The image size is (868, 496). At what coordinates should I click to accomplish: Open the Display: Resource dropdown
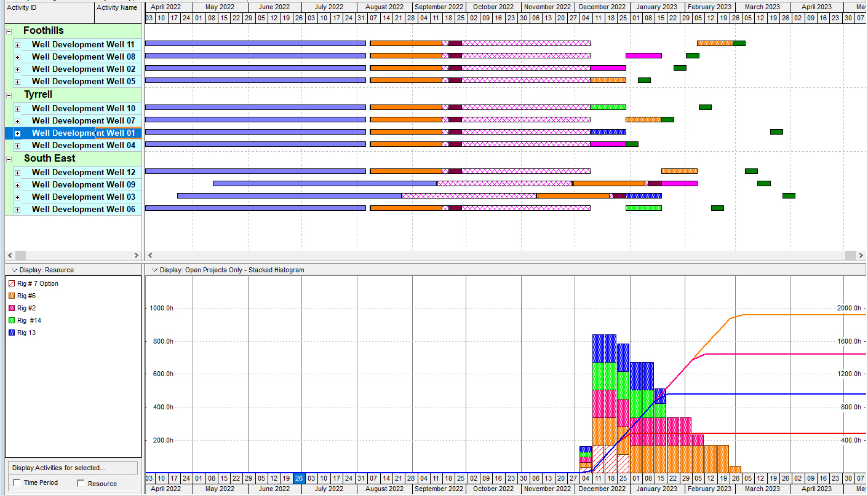[x=15, y=270]
